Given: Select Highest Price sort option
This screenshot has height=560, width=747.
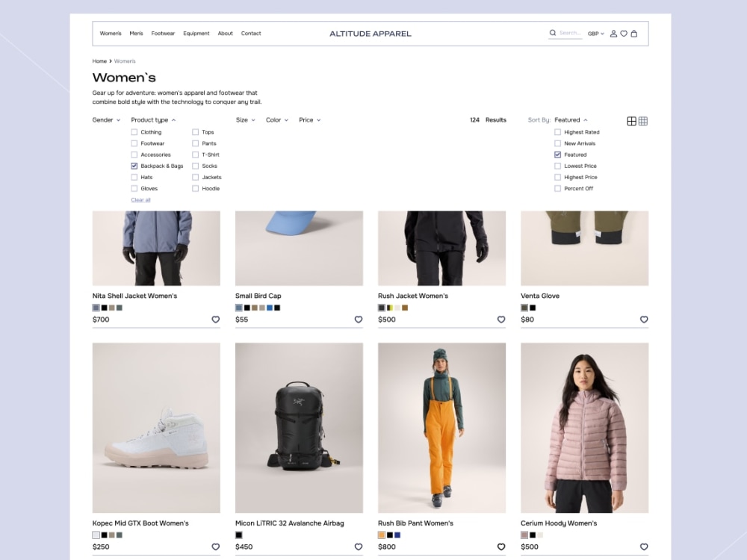Looking at the screenshot, I should click(x=558, y=177).
